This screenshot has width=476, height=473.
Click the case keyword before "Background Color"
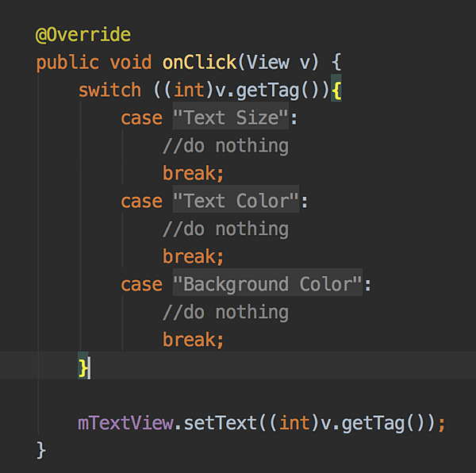141,285
